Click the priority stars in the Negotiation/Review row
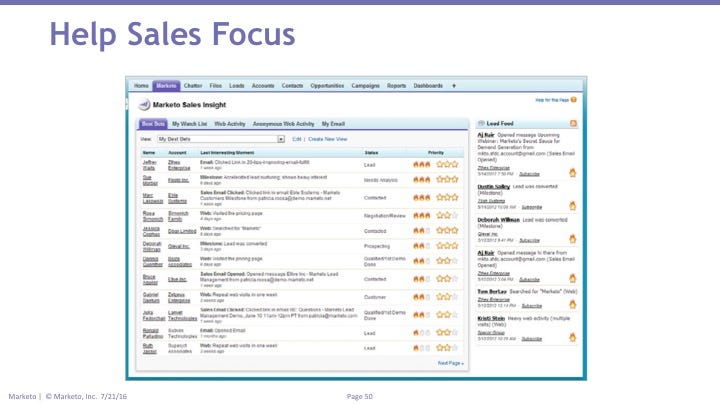720x405 pixels. (447, 215)
